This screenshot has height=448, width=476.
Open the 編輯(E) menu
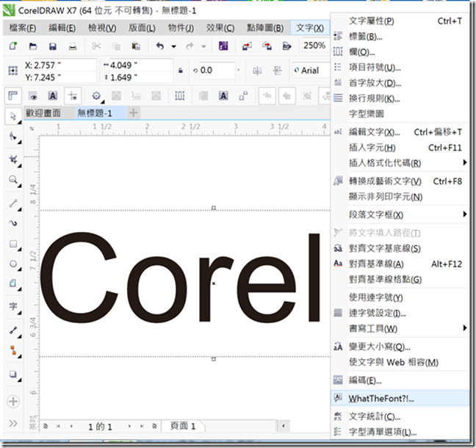tap(62, 28)
